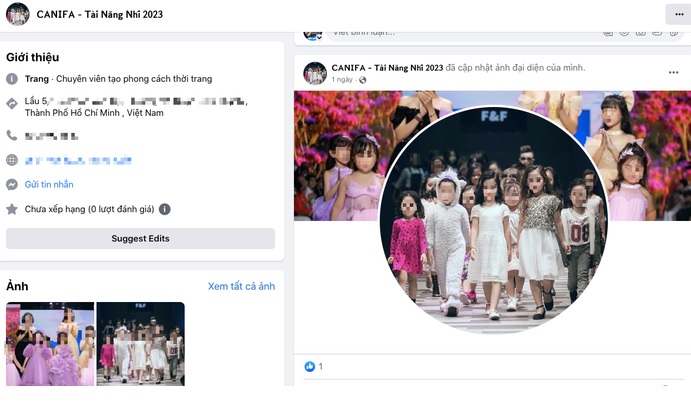Screen dimensions: 691x402
Task: Click the star rating icon
Action: point(12,209)
